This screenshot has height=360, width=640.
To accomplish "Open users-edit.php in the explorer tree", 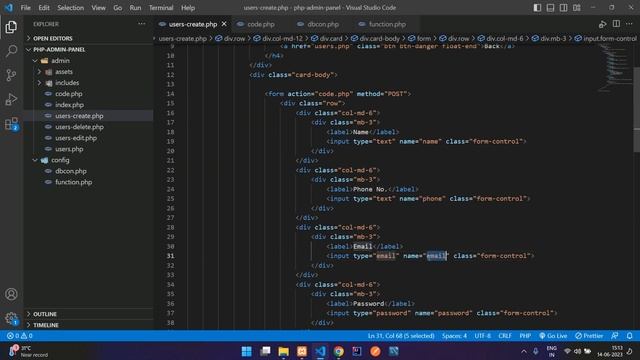I will (89, 138).
